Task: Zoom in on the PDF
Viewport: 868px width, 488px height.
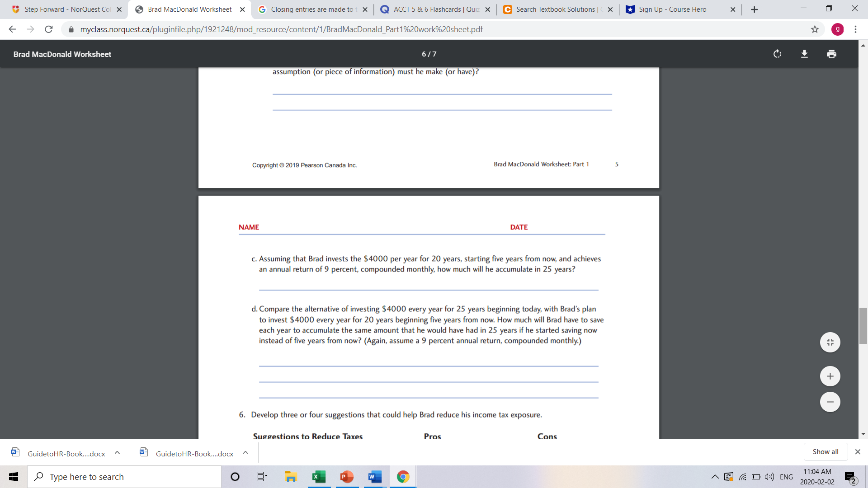Action: (830, 376)
